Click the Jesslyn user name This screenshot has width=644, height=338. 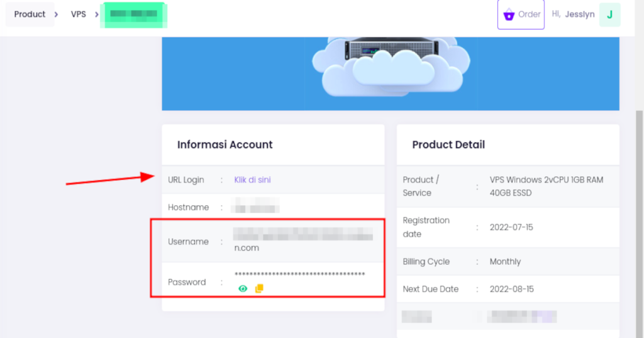(579, 14)
